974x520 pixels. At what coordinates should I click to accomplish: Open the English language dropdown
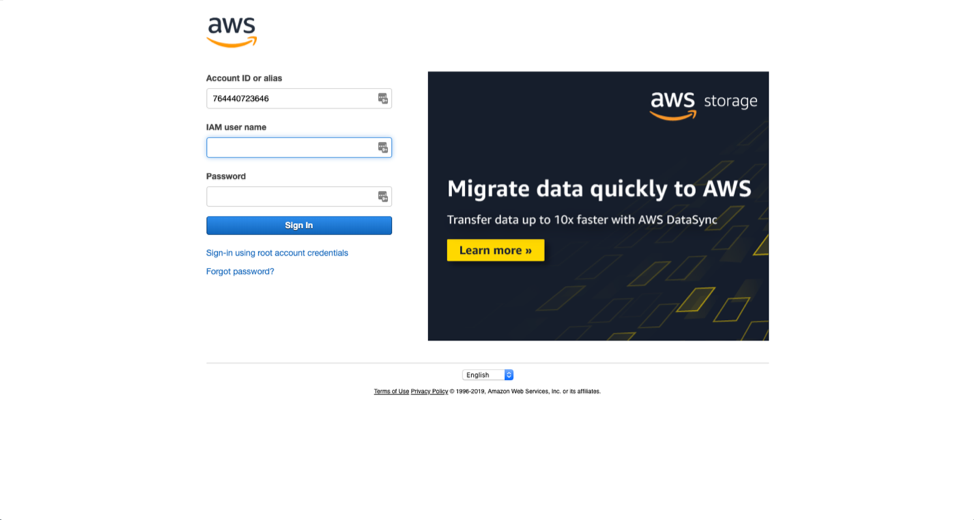coord(488,375)
